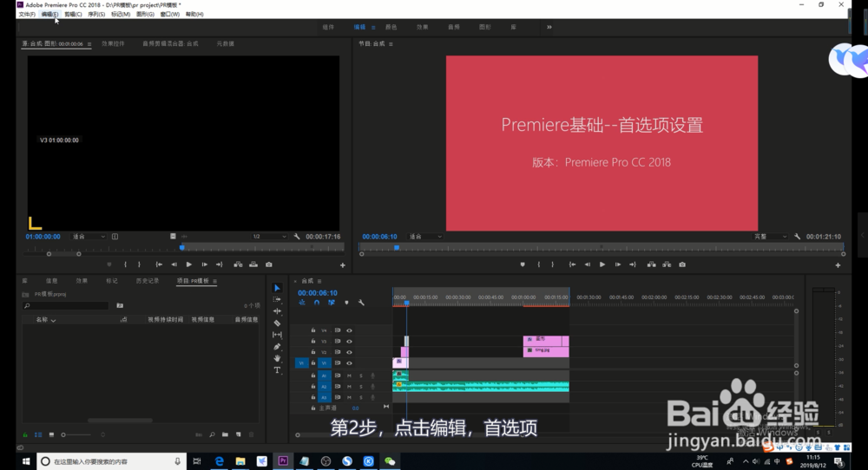This screenshot has height=470, width=868.
Task: Open the 剪辑(C) menu
Action: [73, 15]
